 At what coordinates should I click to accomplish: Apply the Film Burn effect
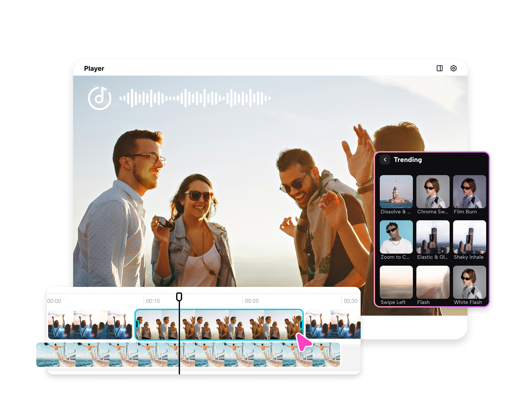tap(469, 192)
